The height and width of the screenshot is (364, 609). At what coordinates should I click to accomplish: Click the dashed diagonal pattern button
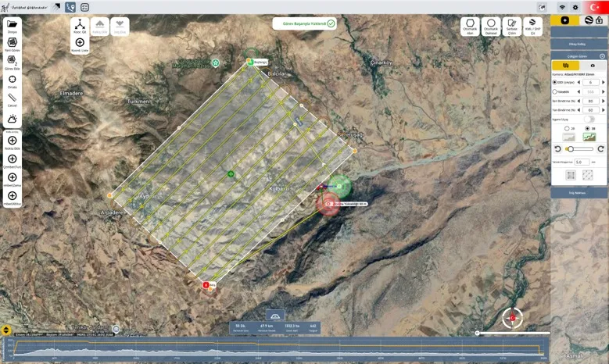click(x=588, y=176)
